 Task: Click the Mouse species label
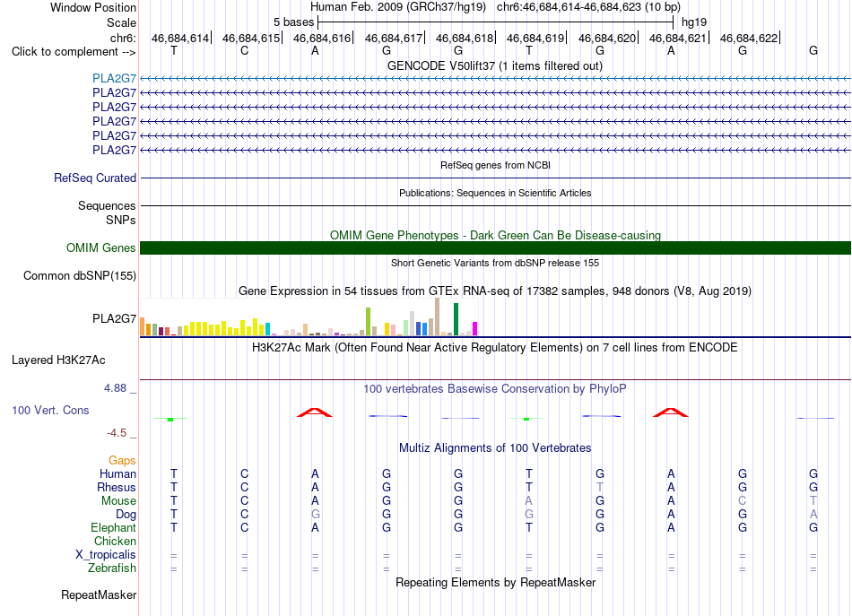pos(118,501)
